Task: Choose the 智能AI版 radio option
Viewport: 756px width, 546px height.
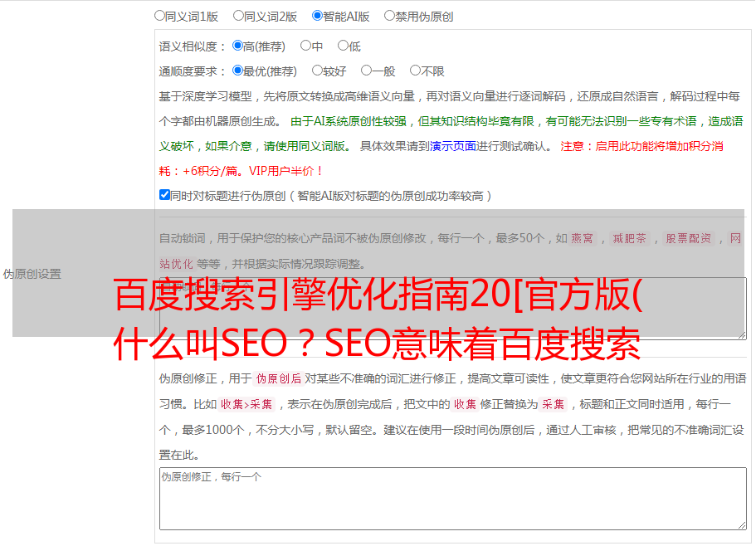Action: point(317,16)
